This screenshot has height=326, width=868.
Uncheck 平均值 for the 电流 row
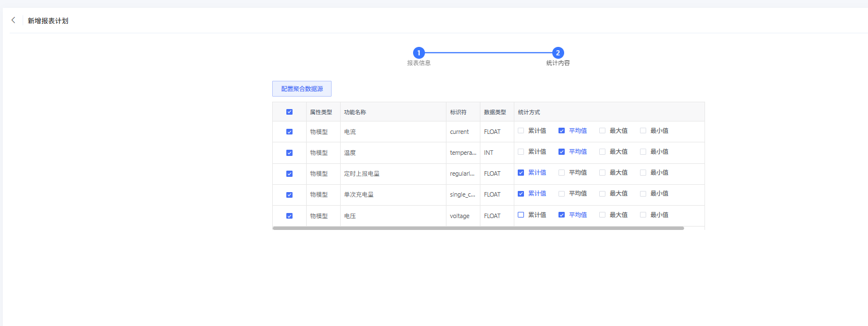562,131
